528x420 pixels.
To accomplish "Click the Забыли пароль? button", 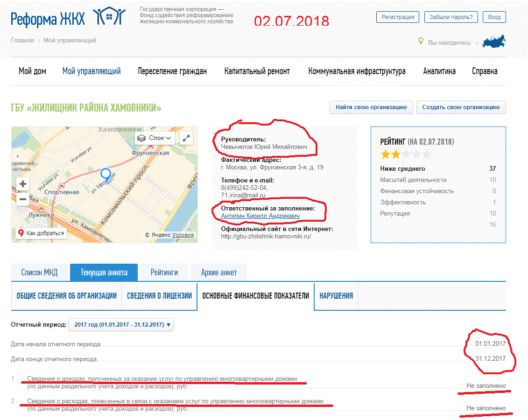I will coord(451,17).
